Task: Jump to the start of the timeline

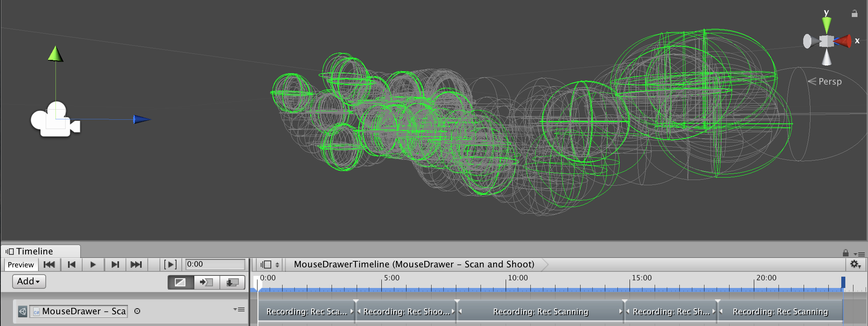Action: [49, 265]
